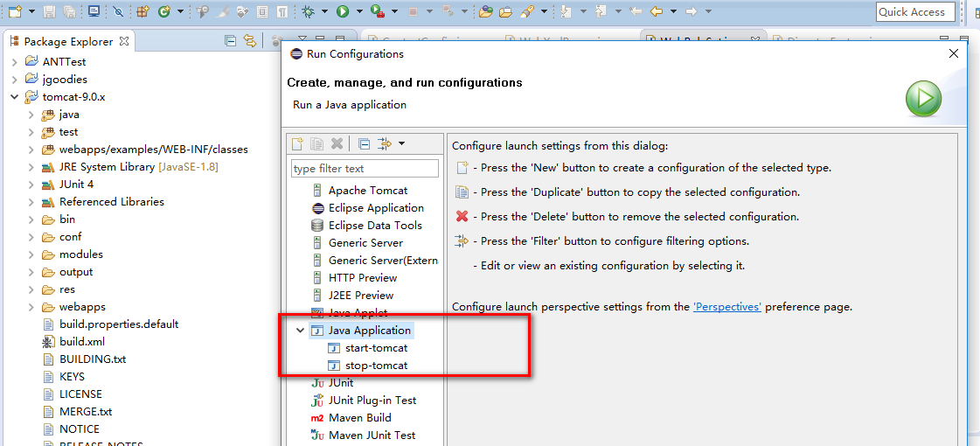Click the Run External Tools icon
980x446 pixels.
click(x=378, y=10)
